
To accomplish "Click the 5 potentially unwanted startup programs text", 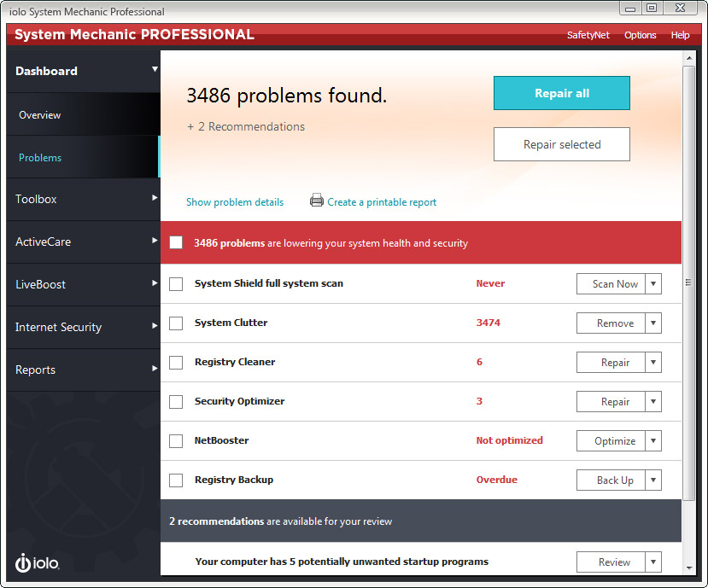I will (x=342, y=562).
